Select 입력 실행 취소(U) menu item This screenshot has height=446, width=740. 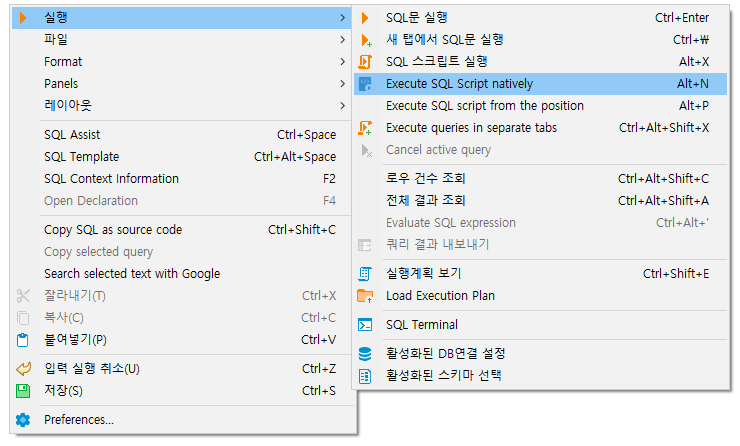click(181, 369)
